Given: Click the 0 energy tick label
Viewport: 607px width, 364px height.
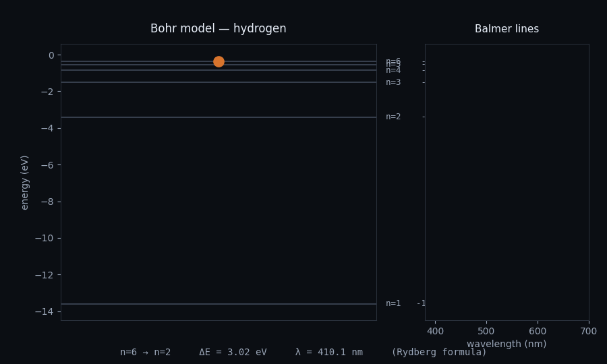Looking at the screenshot, I should (51, 55).
